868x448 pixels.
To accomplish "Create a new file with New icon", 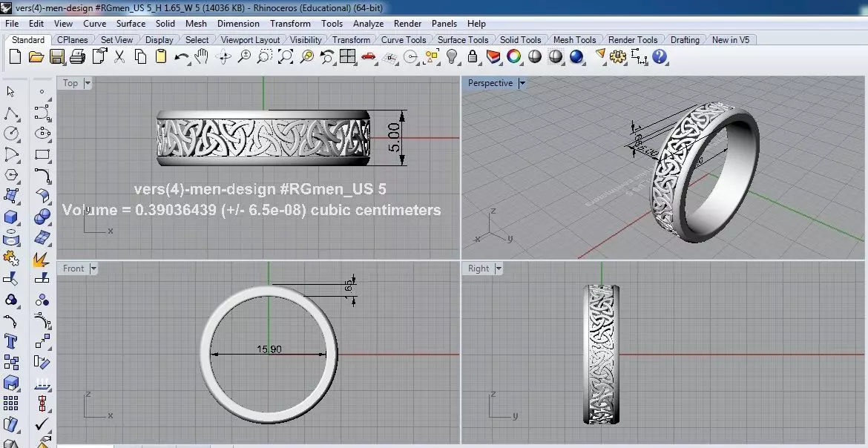I will click(x=16, y=56).
